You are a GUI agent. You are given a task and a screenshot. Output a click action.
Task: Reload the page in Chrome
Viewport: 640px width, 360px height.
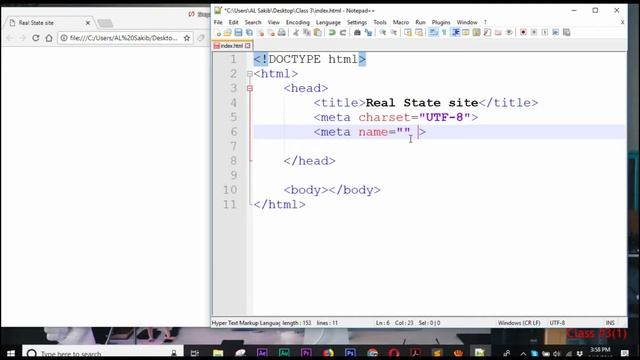click(36, 38)
